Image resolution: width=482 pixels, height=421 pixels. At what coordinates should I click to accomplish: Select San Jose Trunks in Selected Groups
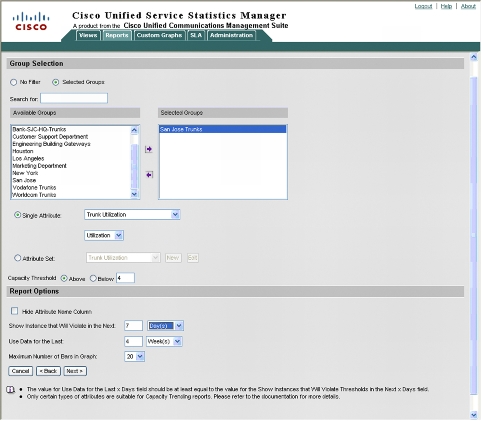(x=223, y=129)
